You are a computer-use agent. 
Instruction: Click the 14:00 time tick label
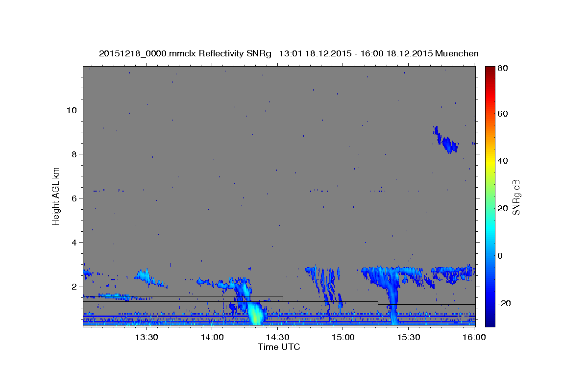212,337
